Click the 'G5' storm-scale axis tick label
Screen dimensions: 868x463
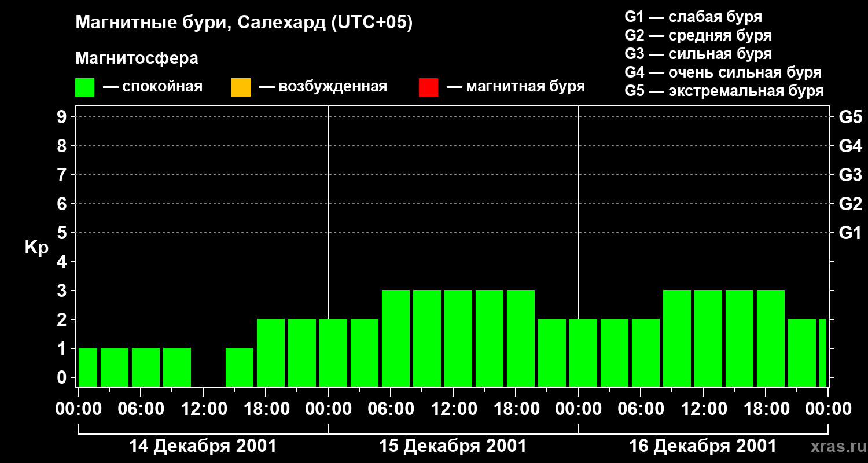(x=850, y=117)
